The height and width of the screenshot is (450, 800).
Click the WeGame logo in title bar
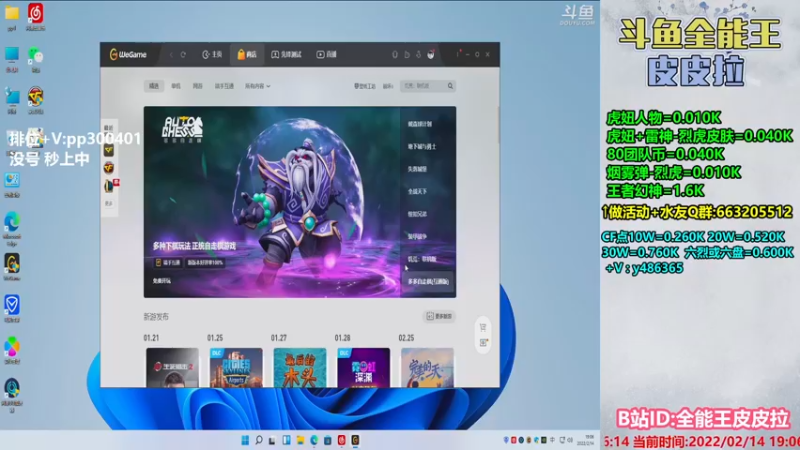coord(128,55)
